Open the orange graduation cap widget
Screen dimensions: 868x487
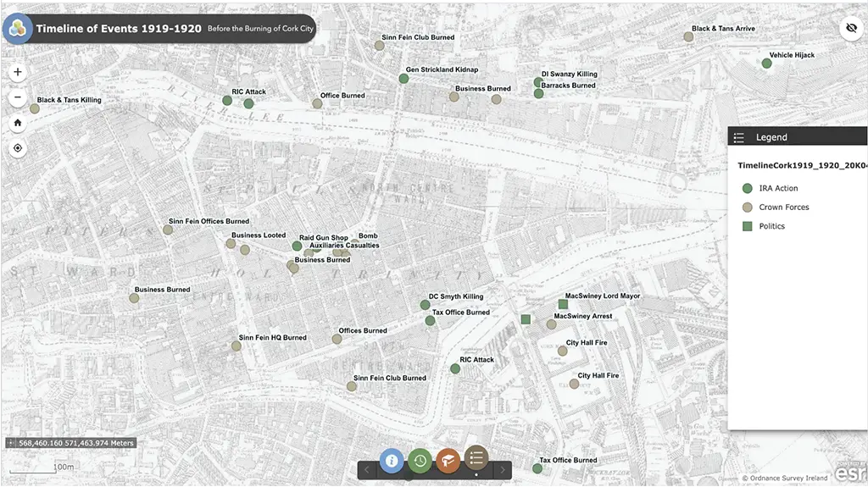point(448,460)
